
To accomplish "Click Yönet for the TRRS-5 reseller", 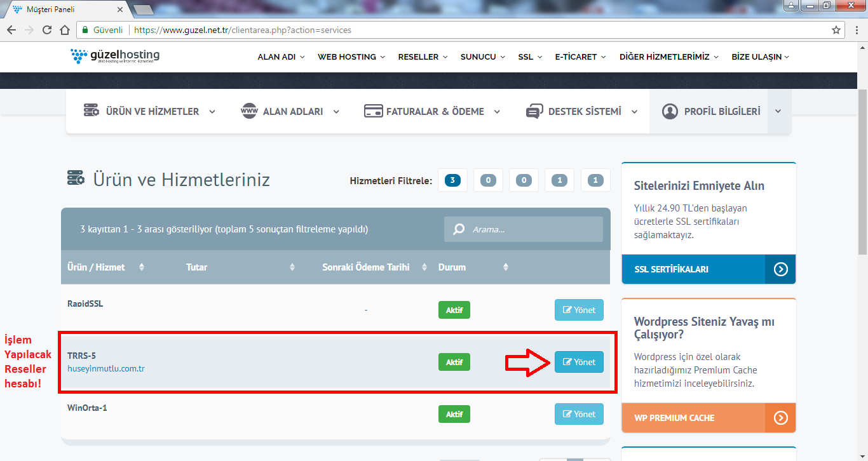I will (579, 362).
